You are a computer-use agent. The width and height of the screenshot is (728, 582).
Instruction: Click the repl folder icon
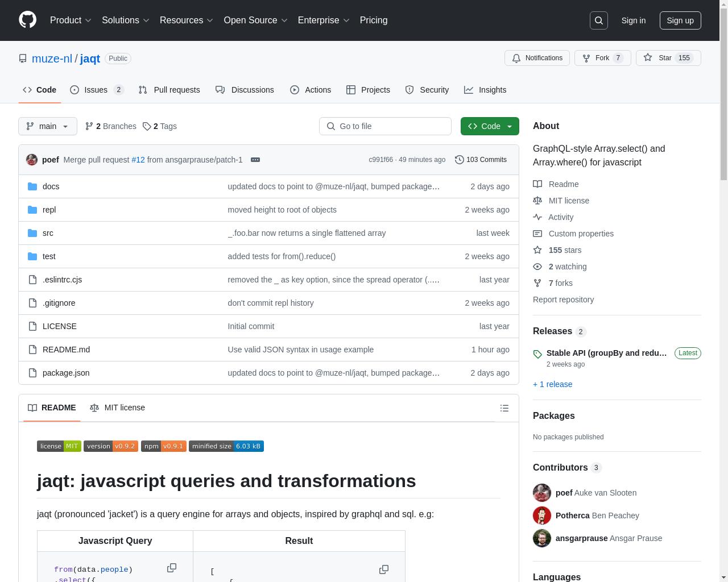(32, 210)
